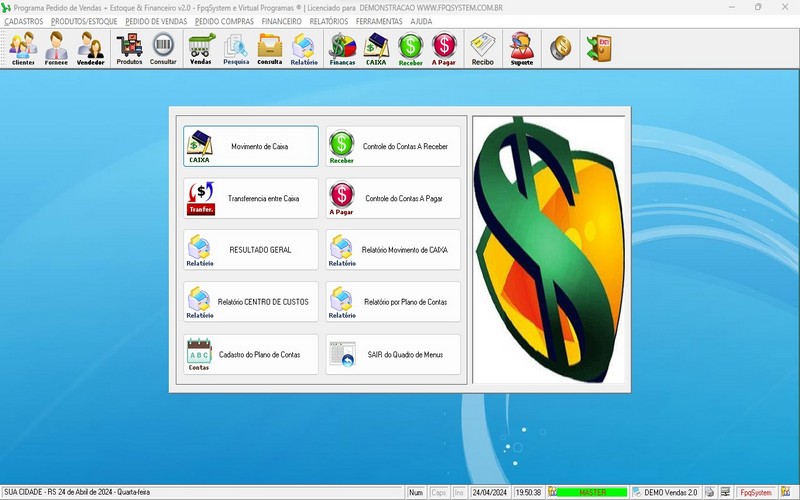
Task: Click the exit door icon in toolbar
Action: coord(598,47)
